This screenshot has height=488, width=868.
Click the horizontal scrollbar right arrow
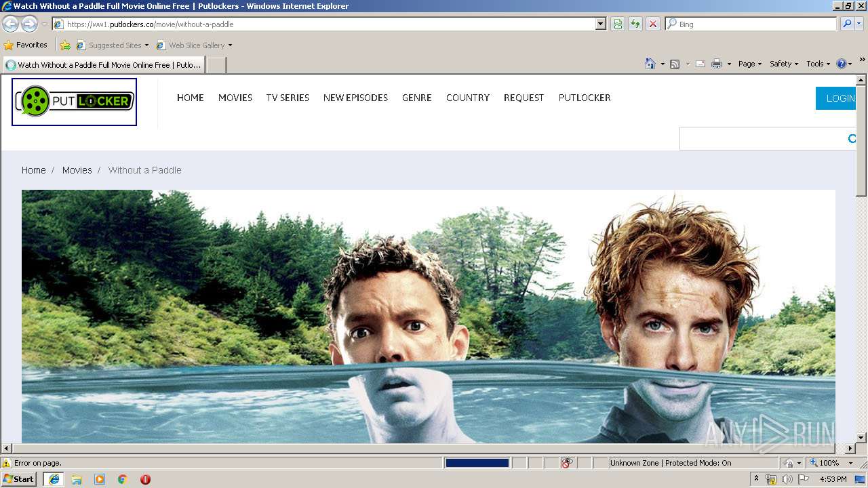850,448
